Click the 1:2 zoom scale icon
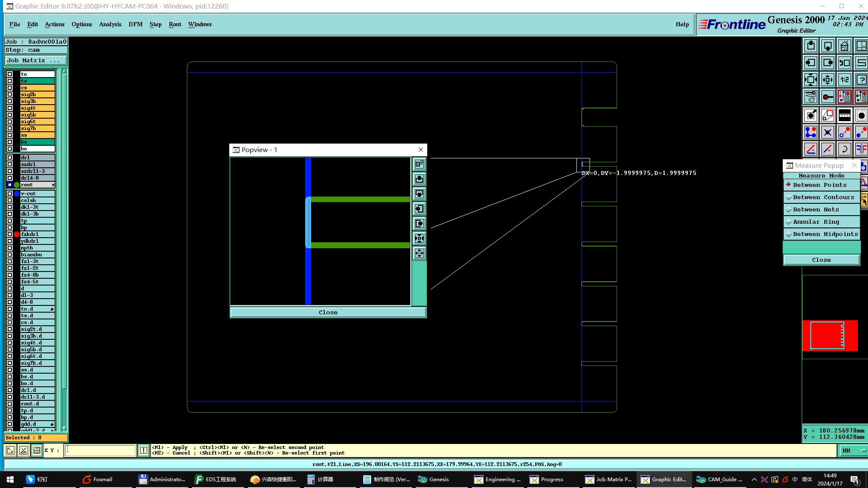868x488 pixels. 844,80
